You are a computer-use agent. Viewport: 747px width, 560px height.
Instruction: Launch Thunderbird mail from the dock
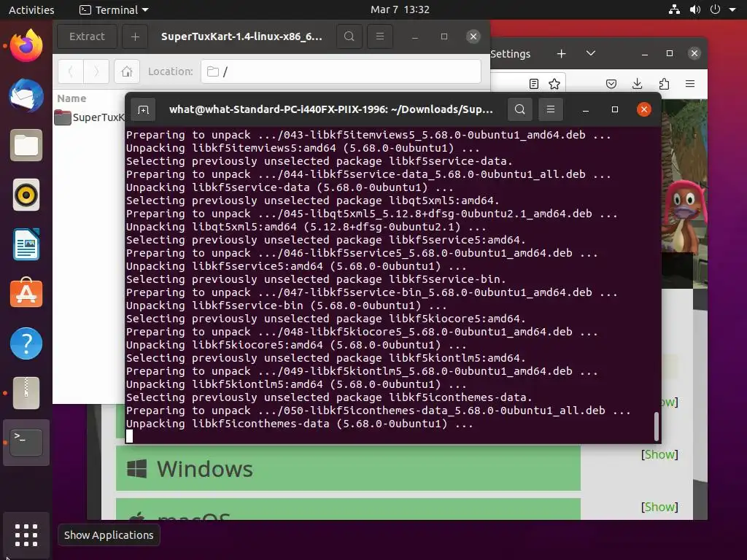pyautogui.click(x=26, y=96)
